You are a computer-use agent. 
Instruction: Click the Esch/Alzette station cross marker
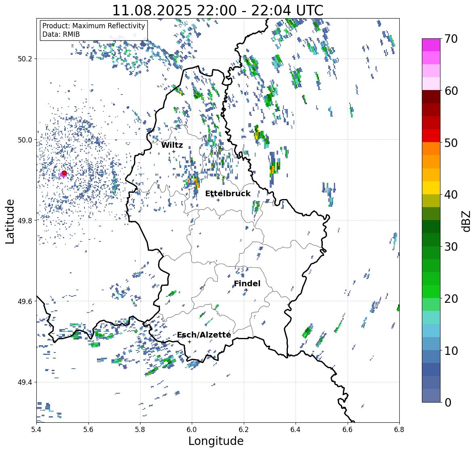tap(189, 342)
